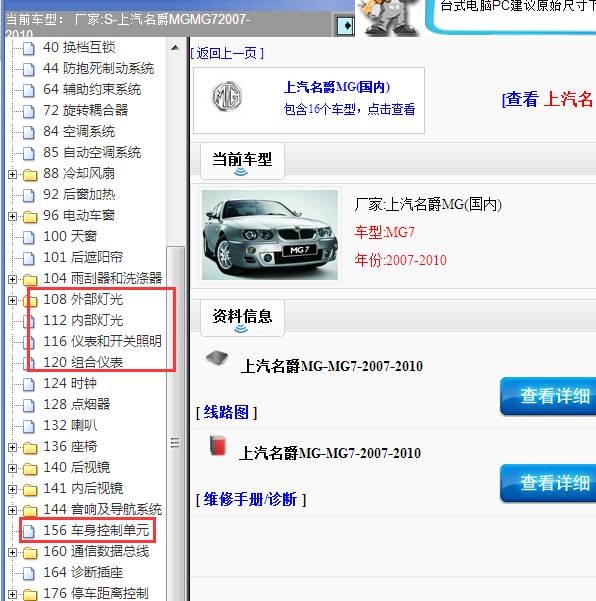The height and width of the screenshot is (601, 596).
Task: Click the 车型:MG7 text
Action: [384, 232]
